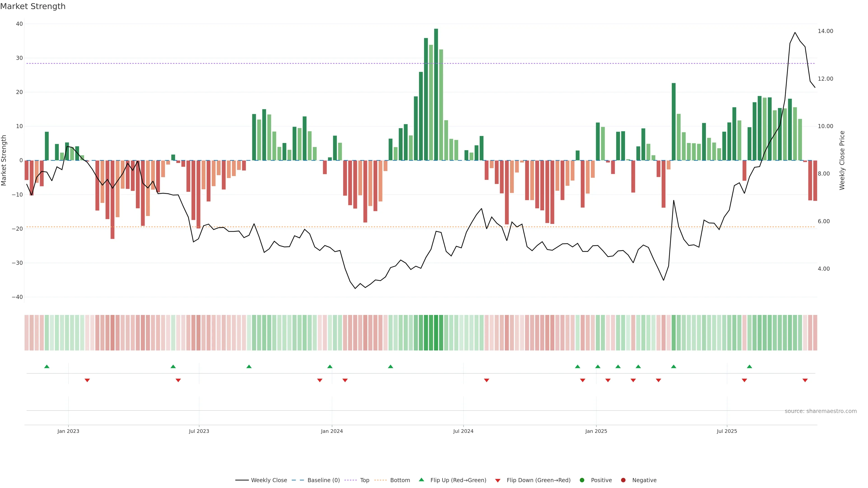The image size is (868, 488).
Task: Click first green flip-up marker before Jan 2023
Action: pyautogui.click(x=47, y=366)
